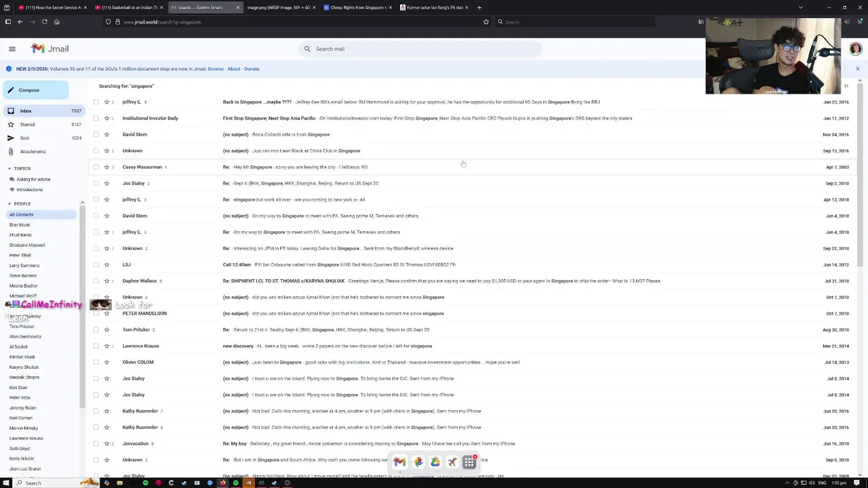Star the Institutional Investor Daily email
The height and width of the screenshot is (488, 868).
[x=106, y=118]
